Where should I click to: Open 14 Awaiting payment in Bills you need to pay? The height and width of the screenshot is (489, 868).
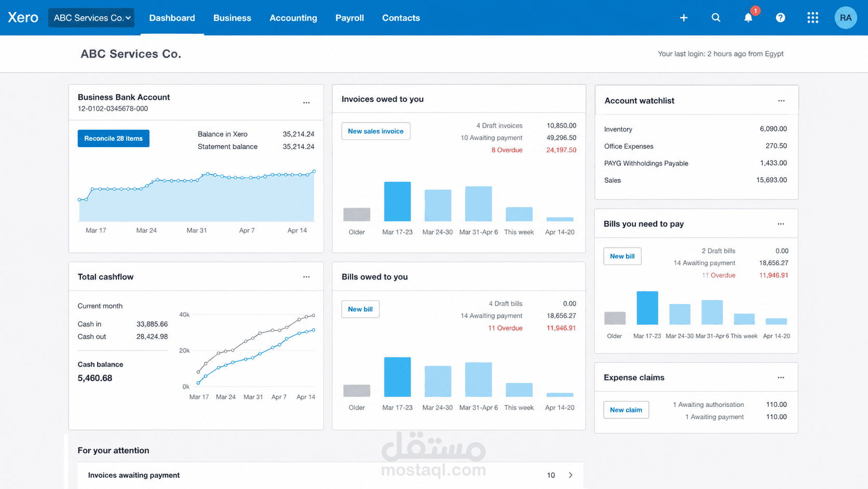pyautogui.click(x=704, y=263)
